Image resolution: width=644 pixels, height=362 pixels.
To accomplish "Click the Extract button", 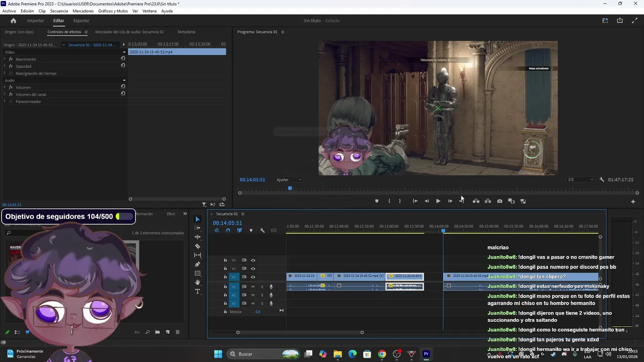I will pyautogui.click(x=488, y=201).
